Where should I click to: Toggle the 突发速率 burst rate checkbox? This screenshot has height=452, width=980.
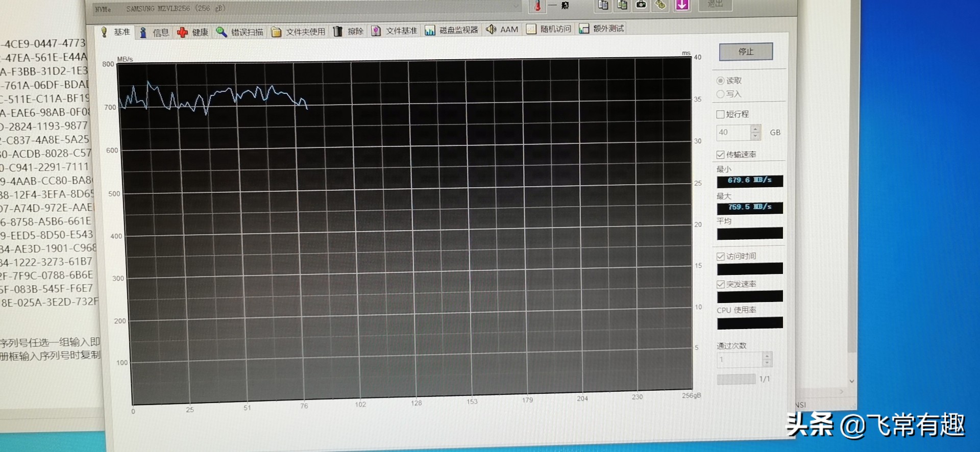(720, 284)
